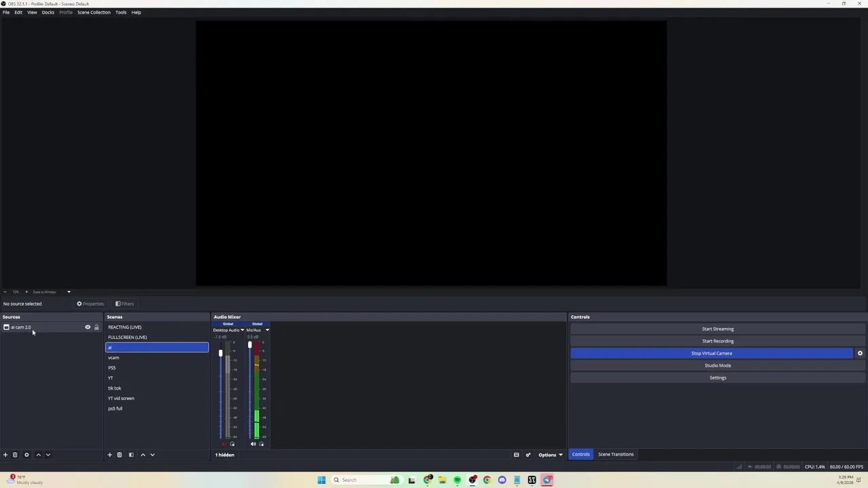868x488 pixels.
Task: Select the vcam scene
Action: [x=157, y=358]
